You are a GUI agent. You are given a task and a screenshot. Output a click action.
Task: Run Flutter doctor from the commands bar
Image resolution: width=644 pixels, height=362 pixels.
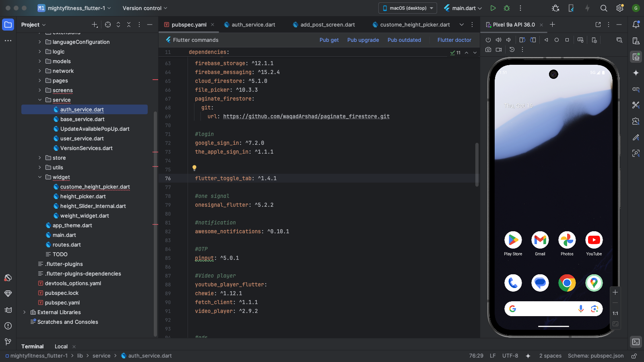pyautogui.click(x=454, y=40)
